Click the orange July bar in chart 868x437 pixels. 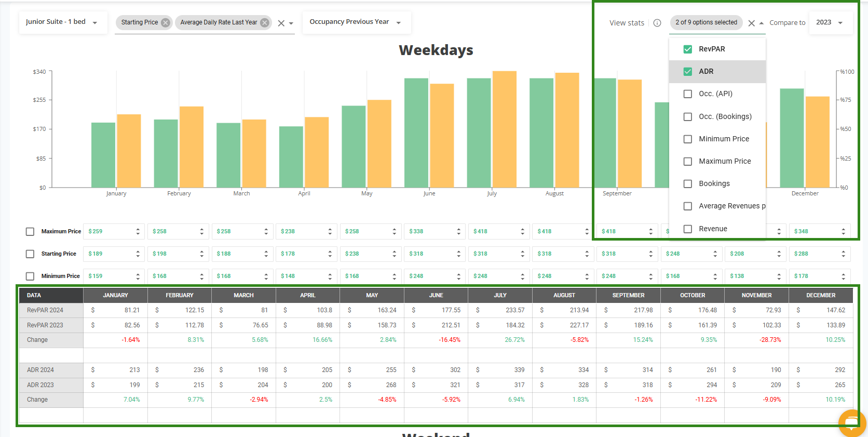(504, 130)
